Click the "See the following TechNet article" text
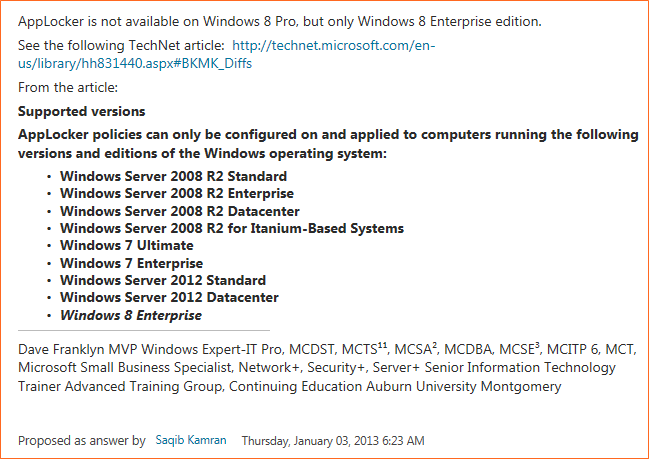Screen dimensions: 649x459 click(121, 46)
